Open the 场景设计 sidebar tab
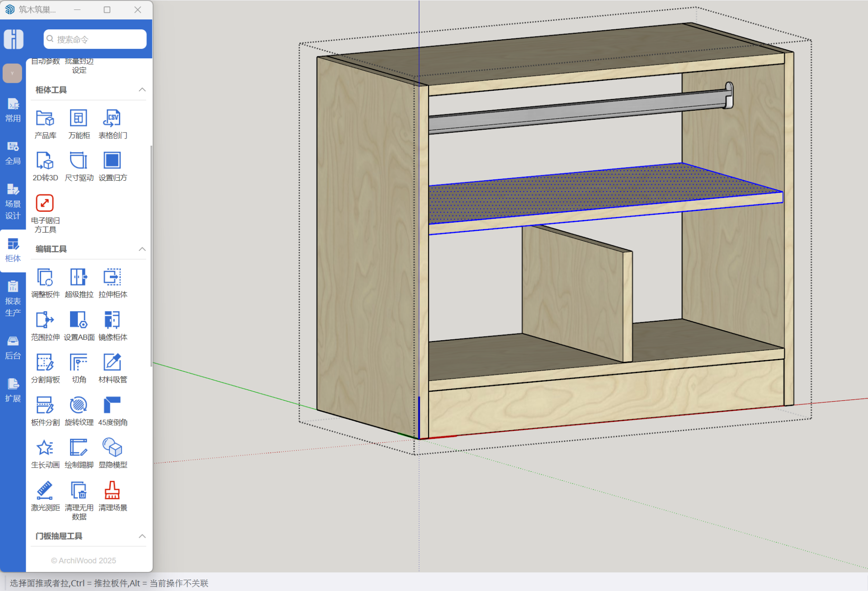 pos(13,201)
